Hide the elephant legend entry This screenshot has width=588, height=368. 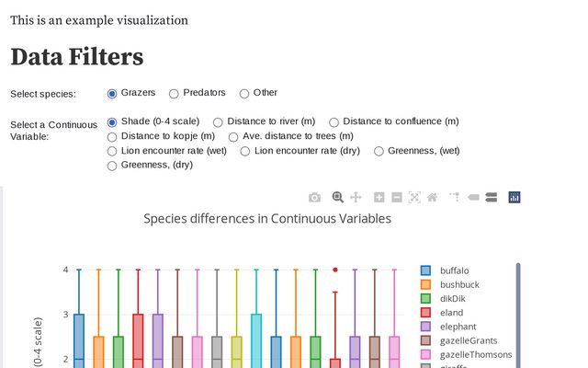(x=458, y=326)
